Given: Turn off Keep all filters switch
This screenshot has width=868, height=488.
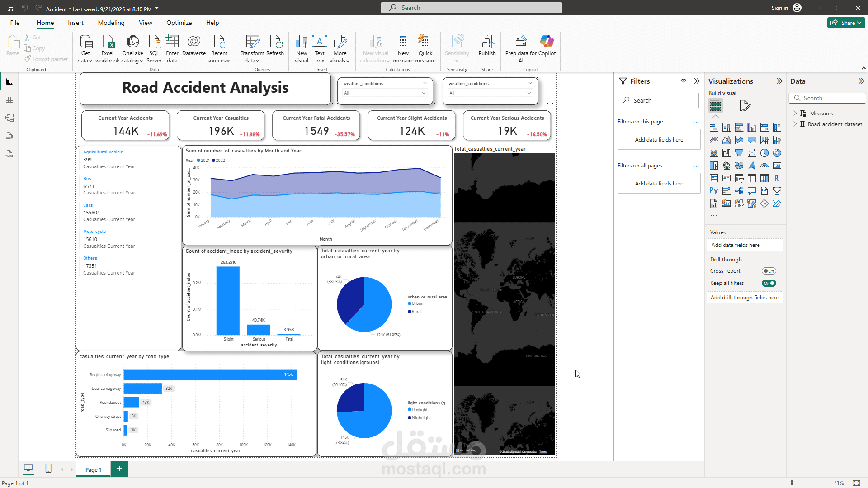Looking at the screenshot, I should [769, 283].
